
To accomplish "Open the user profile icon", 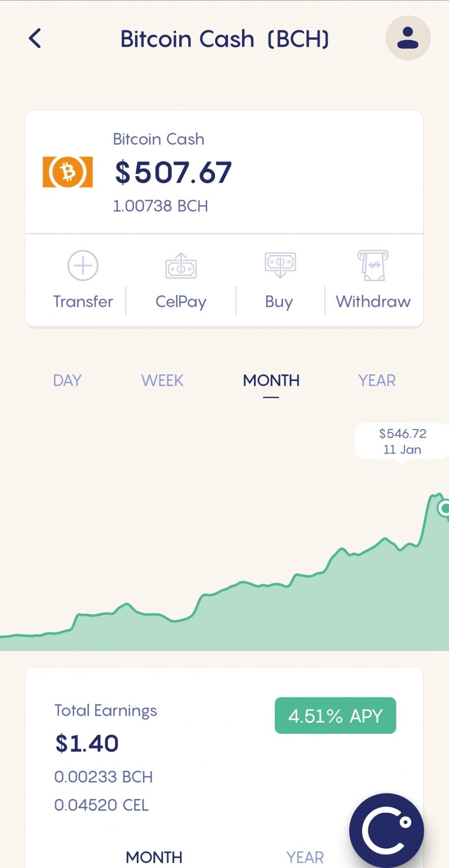I will tap(408, 38).
